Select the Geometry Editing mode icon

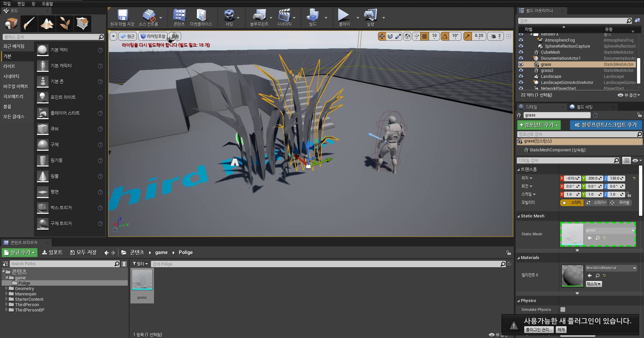coord(82,23)
